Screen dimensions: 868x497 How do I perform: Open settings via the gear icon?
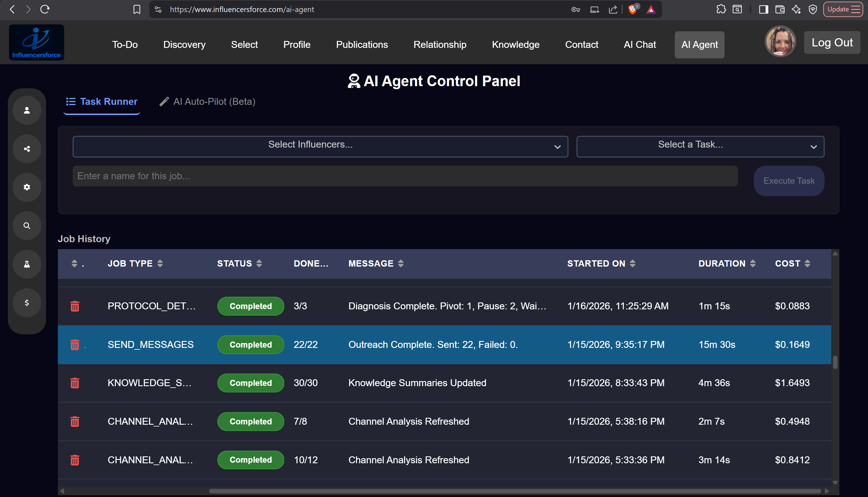(x=27, y=187)
